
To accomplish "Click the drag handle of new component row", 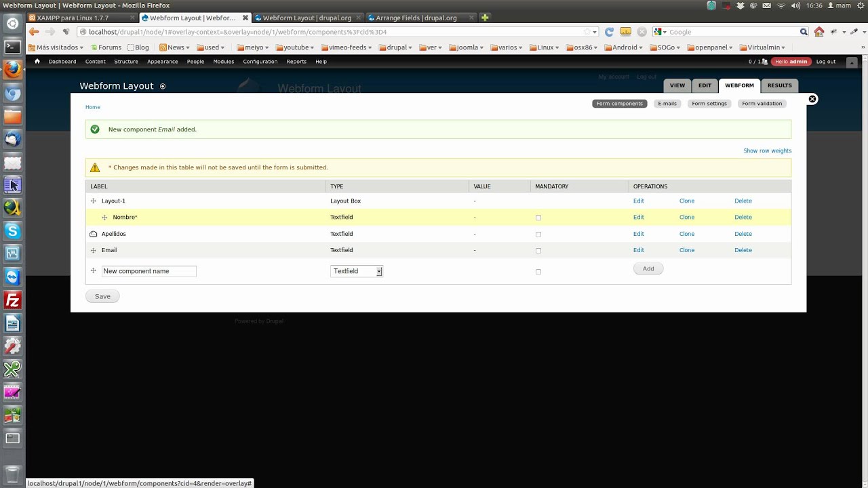I will 94,271.
